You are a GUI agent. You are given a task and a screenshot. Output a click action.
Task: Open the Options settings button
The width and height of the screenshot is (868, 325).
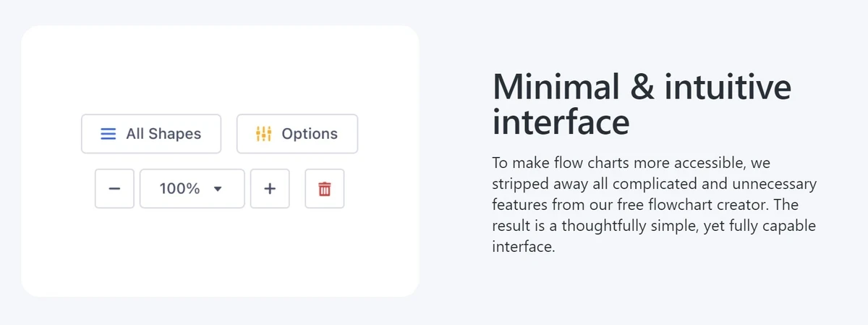click(x=297, y=134)
